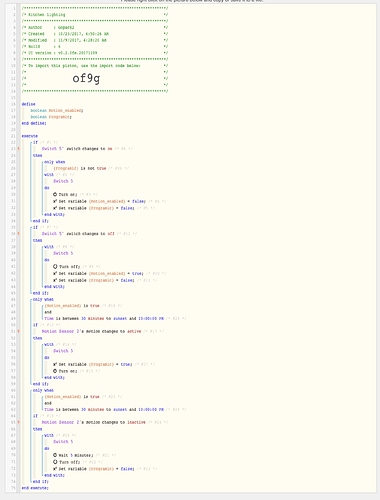
Task: Click the Created date comment line
Action: [95, 34]
